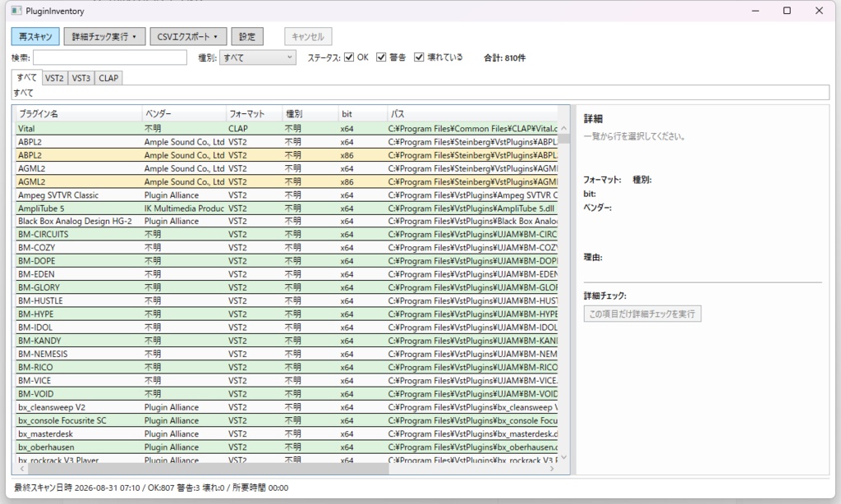This screenshot has width=841, height=504.
Task: Toggle the OK status checkbox
Action: (x=349, y=57)
